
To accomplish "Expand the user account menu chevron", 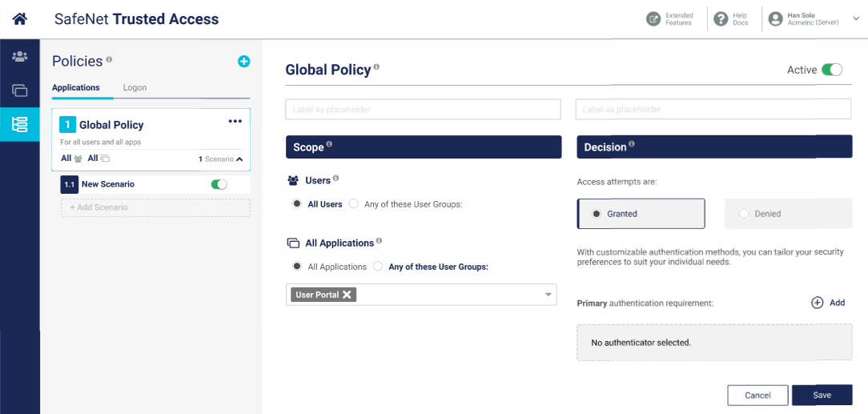I will 856,19.
